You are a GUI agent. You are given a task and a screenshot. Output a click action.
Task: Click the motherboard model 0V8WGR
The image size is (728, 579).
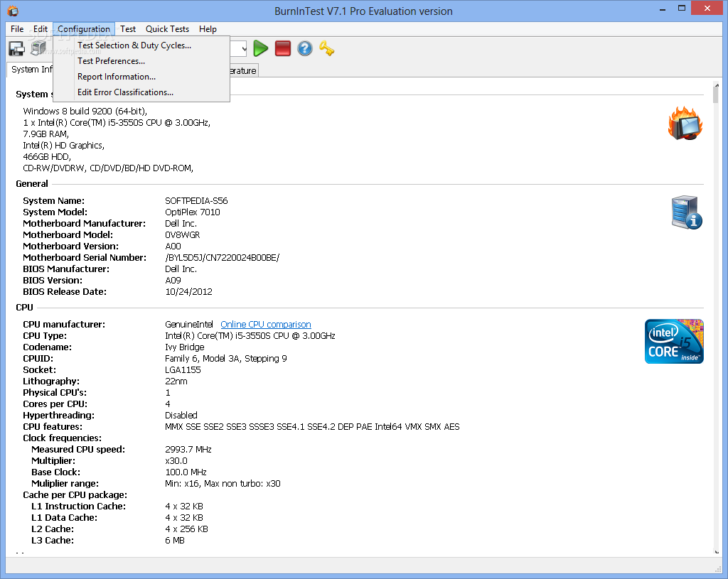pos(183,234)
